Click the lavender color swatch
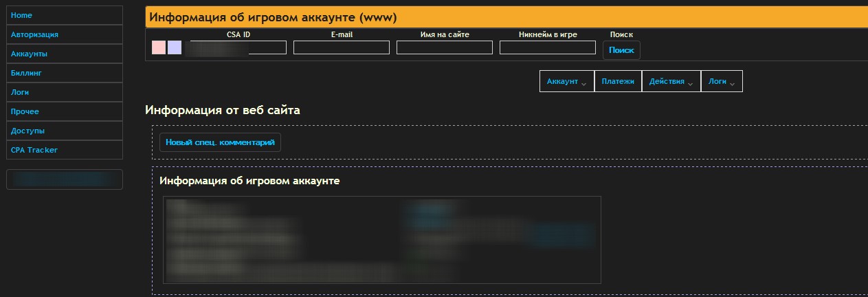Screen dimensions: 868x297 [x=175, y=47]
